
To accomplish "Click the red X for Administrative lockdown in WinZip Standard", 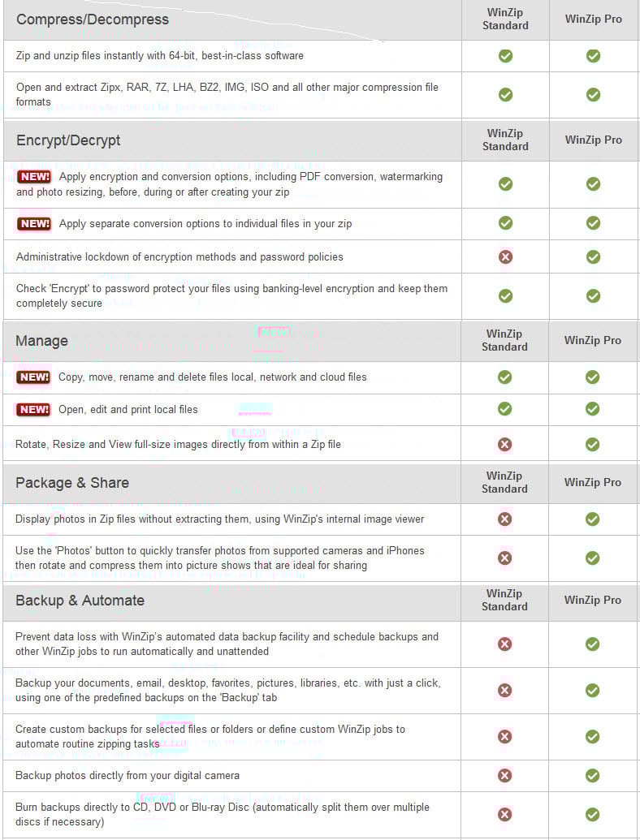I will [x=505, y=256].
